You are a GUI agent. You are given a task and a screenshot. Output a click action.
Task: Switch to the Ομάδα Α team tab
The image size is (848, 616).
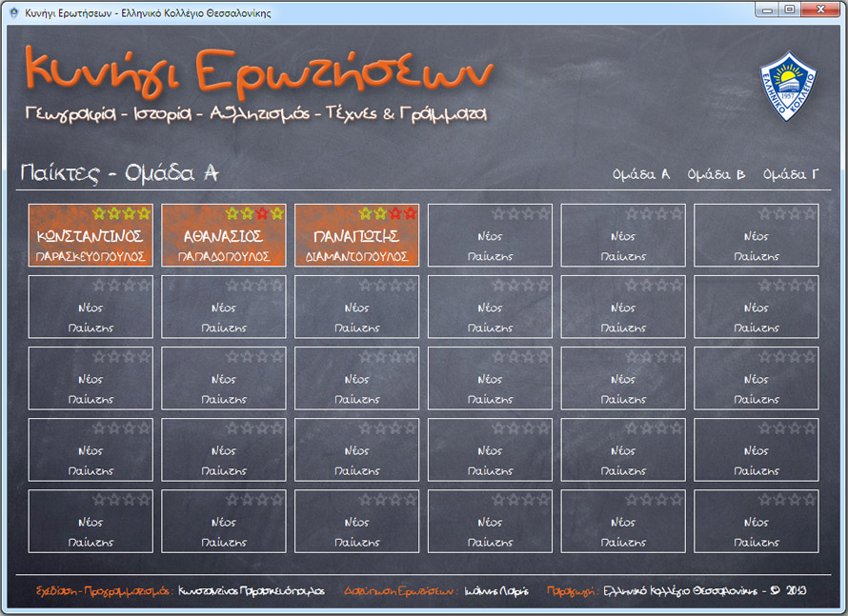[641, 174]
